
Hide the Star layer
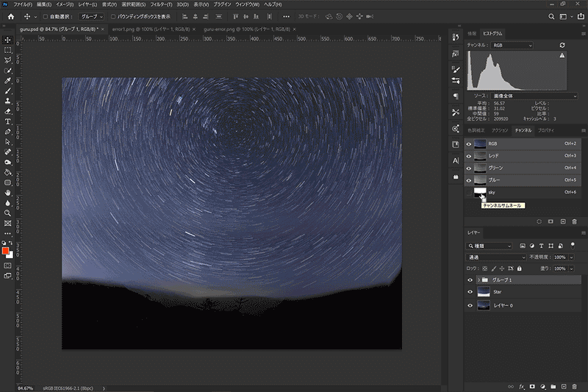[469, 292]
